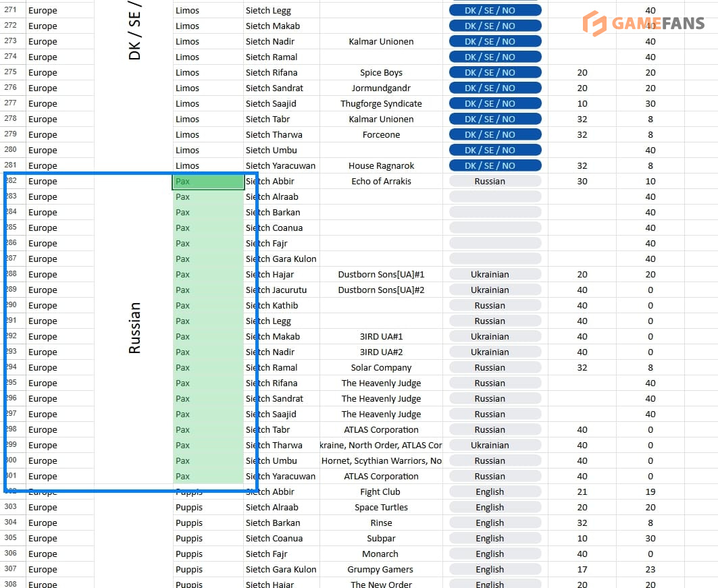Select the Solar Company cell
Image resolution: width=718 pixels, height=588 pixels.
pos(381,367)
